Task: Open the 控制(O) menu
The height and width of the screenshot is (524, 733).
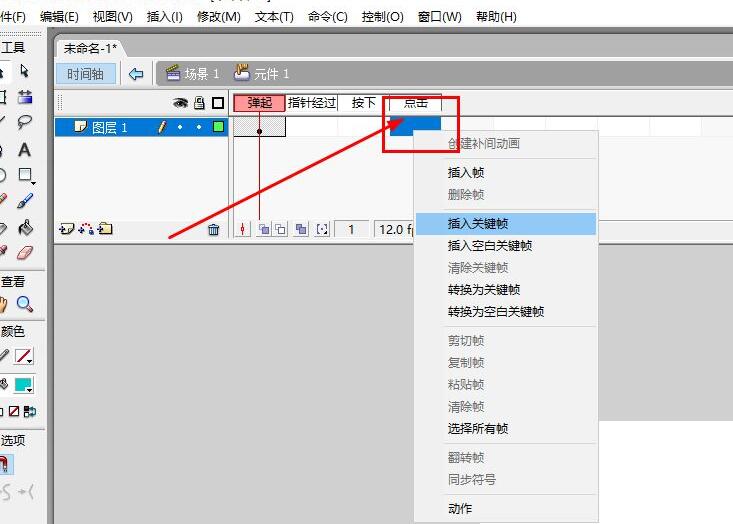Action: [x=382, y=17]
